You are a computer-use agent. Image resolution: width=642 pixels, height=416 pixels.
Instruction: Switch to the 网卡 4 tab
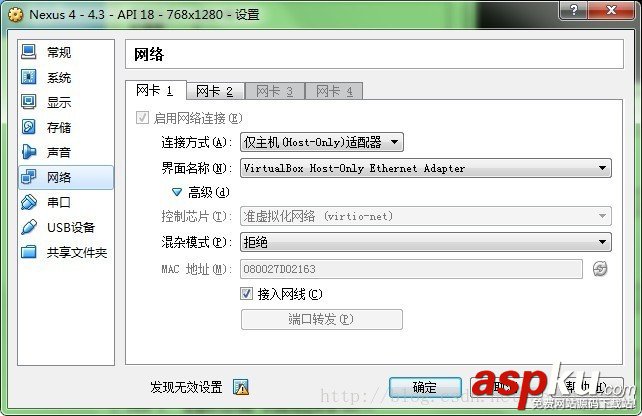coord(334,91)
